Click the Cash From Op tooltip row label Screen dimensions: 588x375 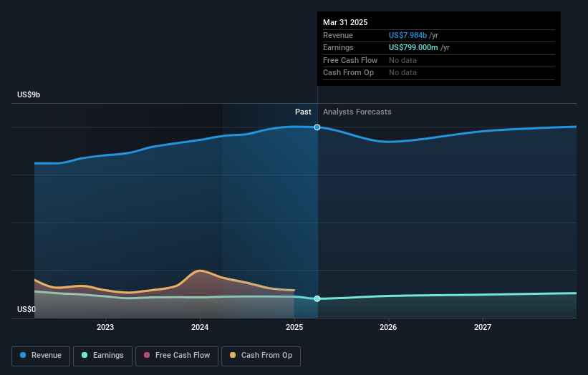[x=348, y=73]
